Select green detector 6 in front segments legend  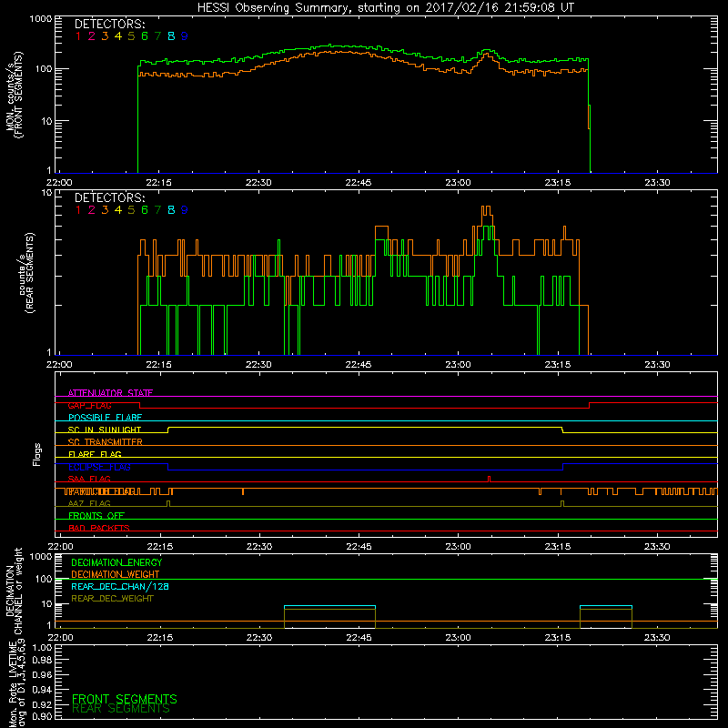145,36
